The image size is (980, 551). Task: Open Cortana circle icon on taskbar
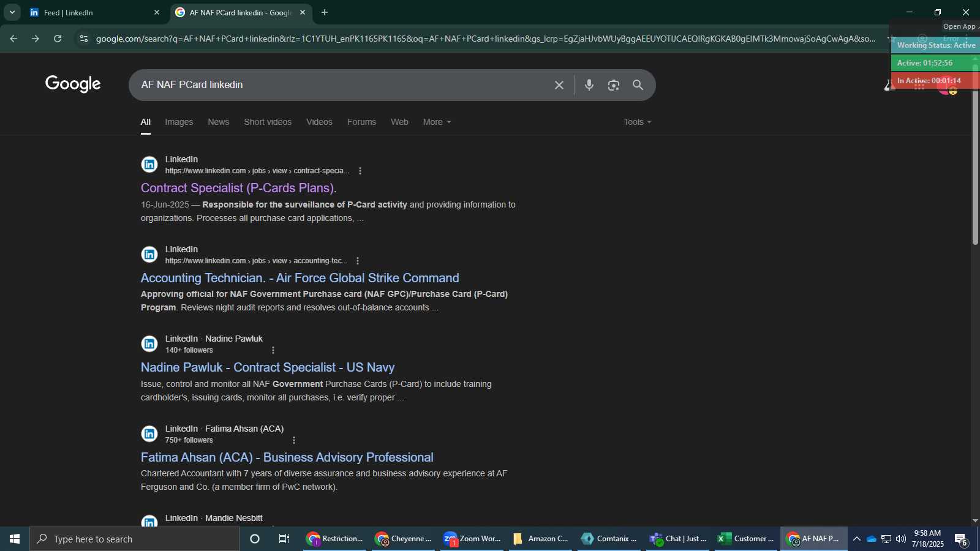click(255, 539)
